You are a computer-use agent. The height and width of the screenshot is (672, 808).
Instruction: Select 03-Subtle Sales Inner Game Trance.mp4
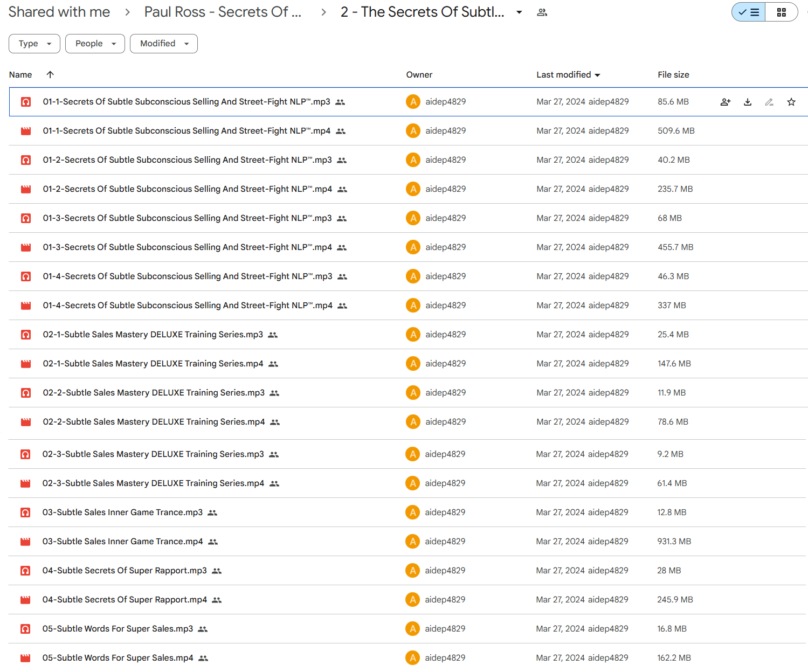[x=123, y=542]
